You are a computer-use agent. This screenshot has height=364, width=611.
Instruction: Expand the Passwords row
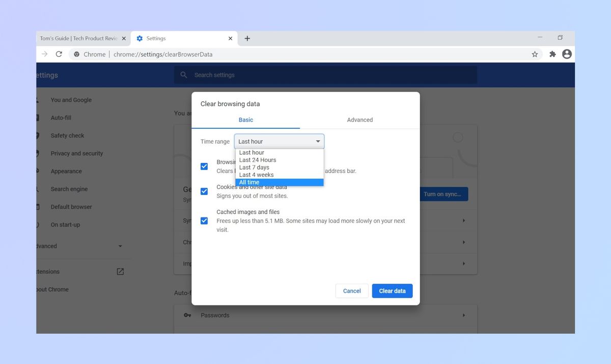pyautogui.click(x=463, y=315)
